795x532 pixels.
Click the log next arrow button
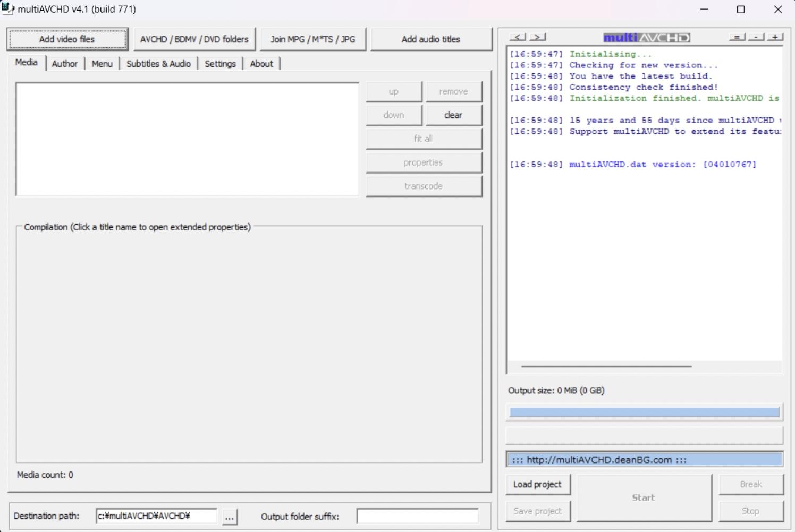[538, 37]
